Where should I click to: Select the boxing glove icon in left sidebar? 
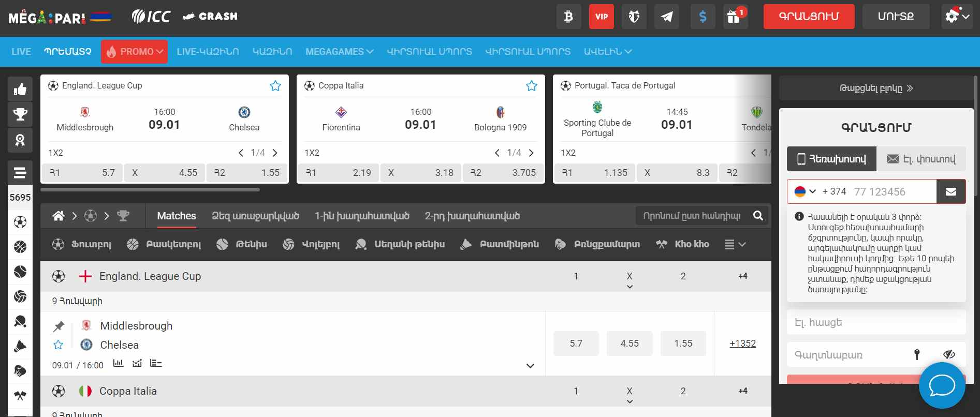[20, 371]
